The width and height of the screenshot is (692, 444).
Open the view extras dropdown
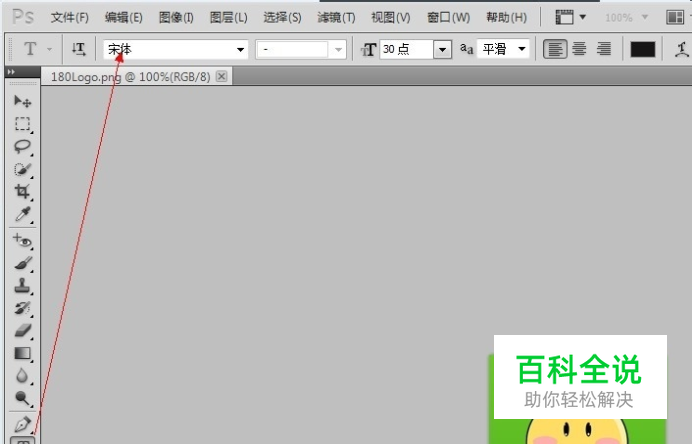pos(570,18)
